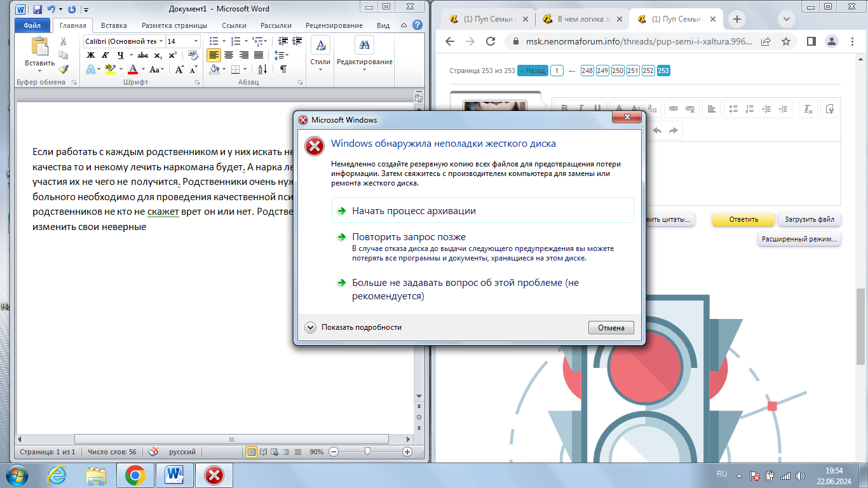Click the insert link icon in forum editor
The height and width of the screenshot is (488, 868).
pos(673,109)
